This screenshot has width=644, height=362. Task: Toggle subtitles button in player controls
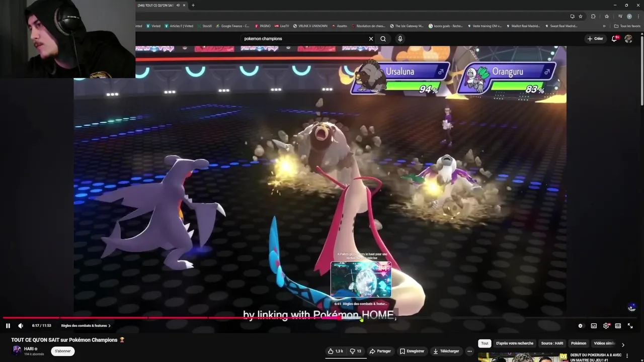click(594, 326)
